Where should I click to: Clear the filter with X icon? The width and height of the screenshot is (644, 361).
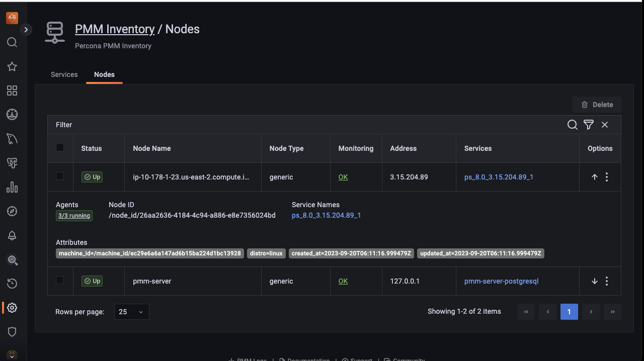pos(605,125)
